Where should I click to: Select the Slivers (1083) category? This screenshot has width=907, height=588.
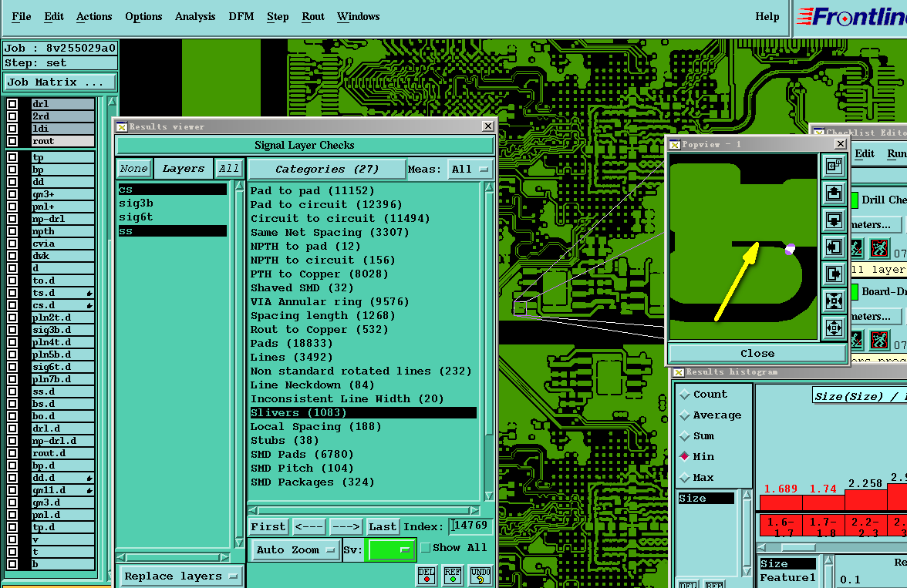(363, 413)
